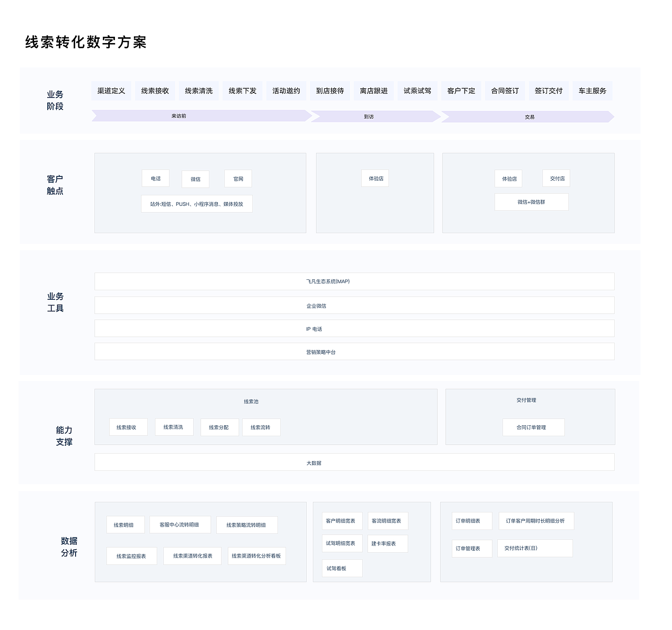Select the 车主服务 stage at the end
The height and width of the screenshot is (630, 672).
[592, 90]
